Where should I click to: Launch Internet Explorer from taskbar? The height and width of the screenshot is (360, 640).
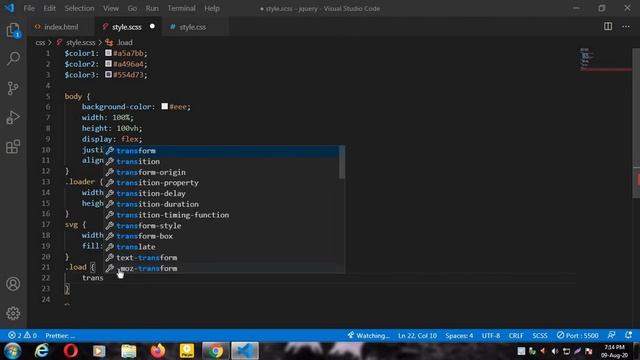[x=42, y=351]
